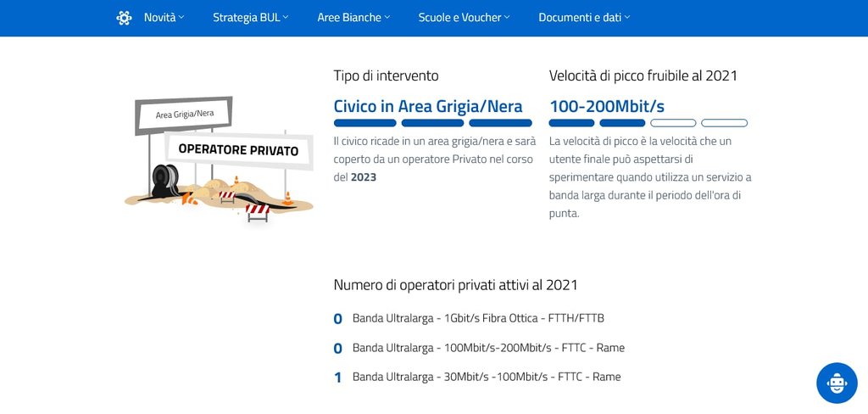Screen dimensions: 868x414
Task: Open the chatbot robot assistant
Action: pyautogui.click(x=837, y=383)
